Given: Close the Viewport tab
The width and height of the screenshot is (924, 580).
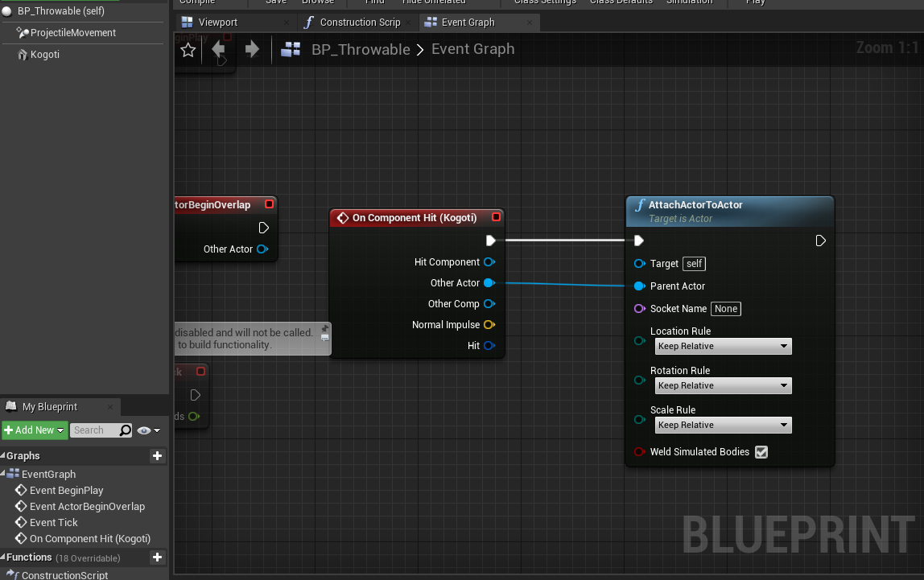Looking at the screenshot, I should tap(287, 23).
